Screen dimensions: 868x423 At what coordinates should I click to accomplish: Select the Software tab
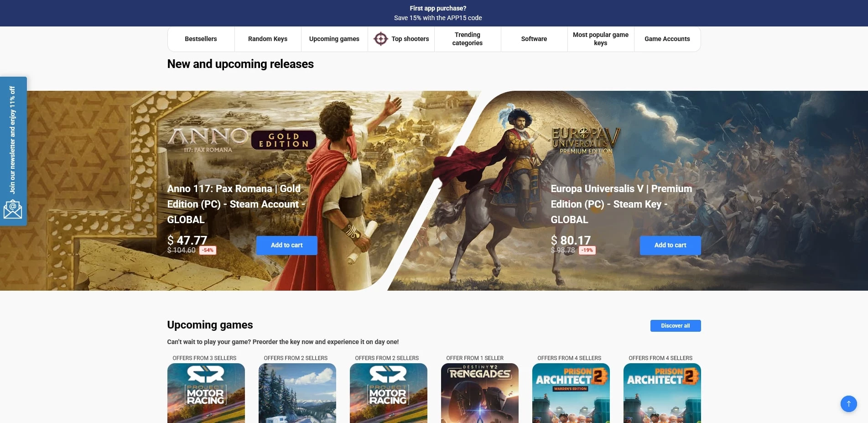tap(534, 39)
